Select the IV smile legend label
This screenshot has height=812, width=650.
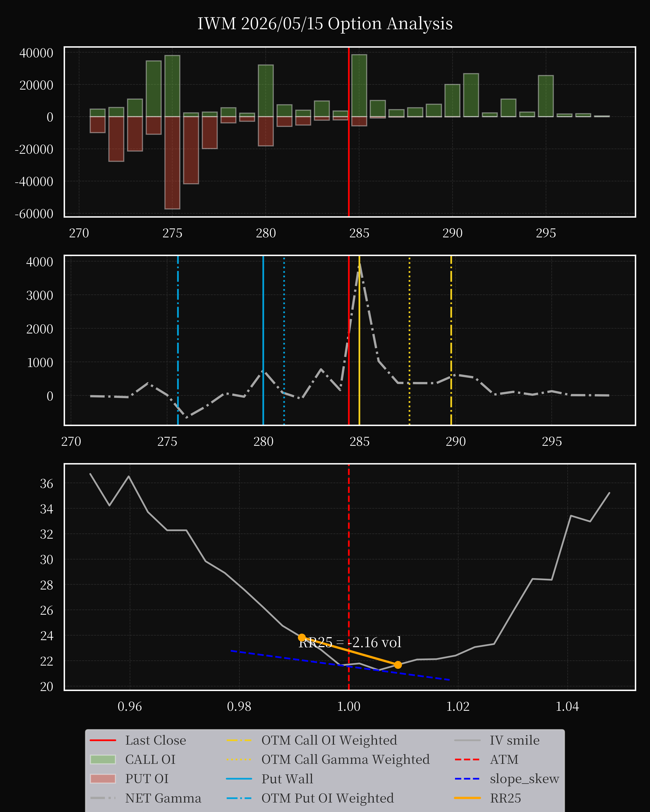click(x=515, y=741)
